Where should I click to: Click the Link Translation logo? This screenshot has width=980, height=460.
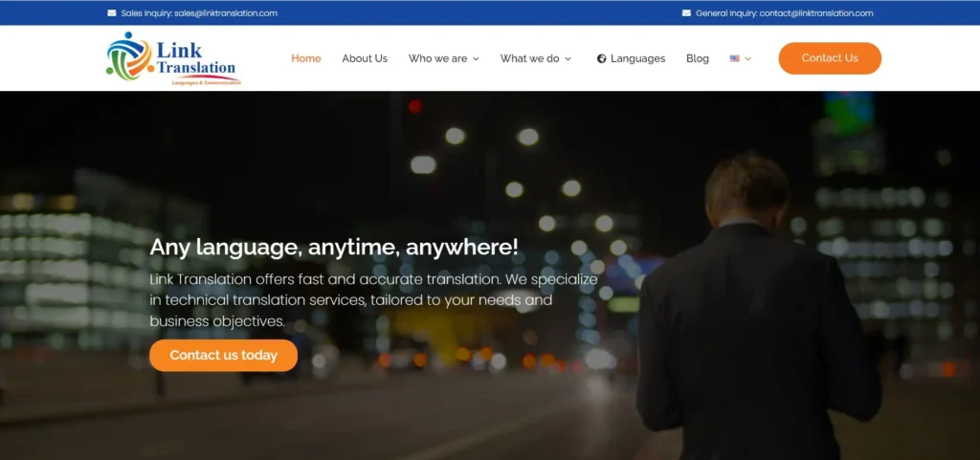172,58
